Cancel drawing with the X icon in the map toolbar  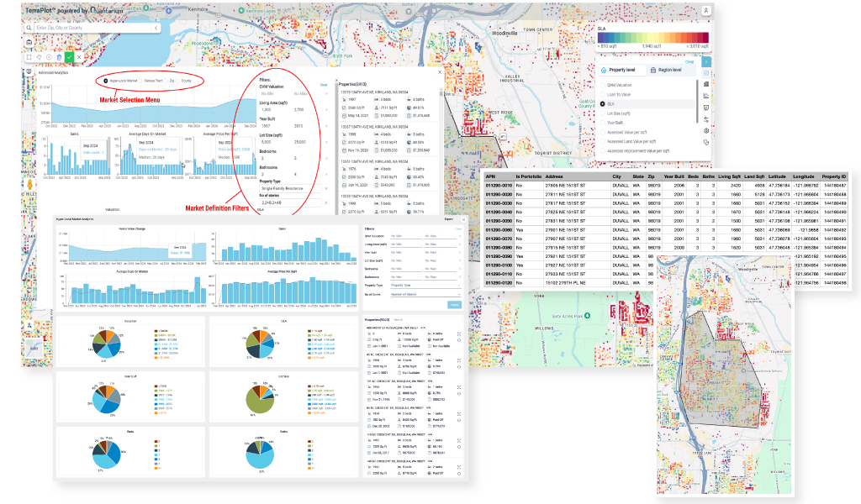[79, 57]
